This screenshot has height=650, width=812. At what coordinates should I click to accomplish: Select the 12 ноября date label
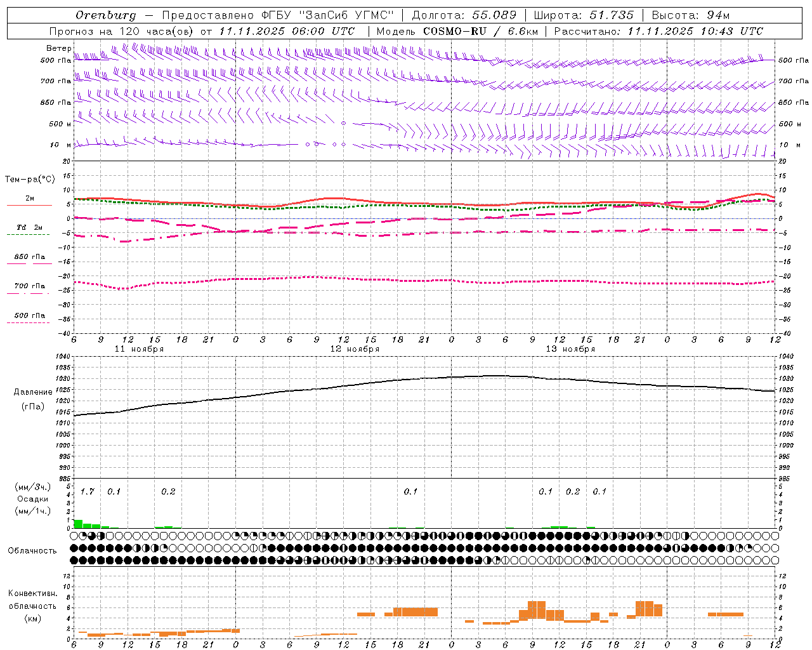click(x=355, y=349)
